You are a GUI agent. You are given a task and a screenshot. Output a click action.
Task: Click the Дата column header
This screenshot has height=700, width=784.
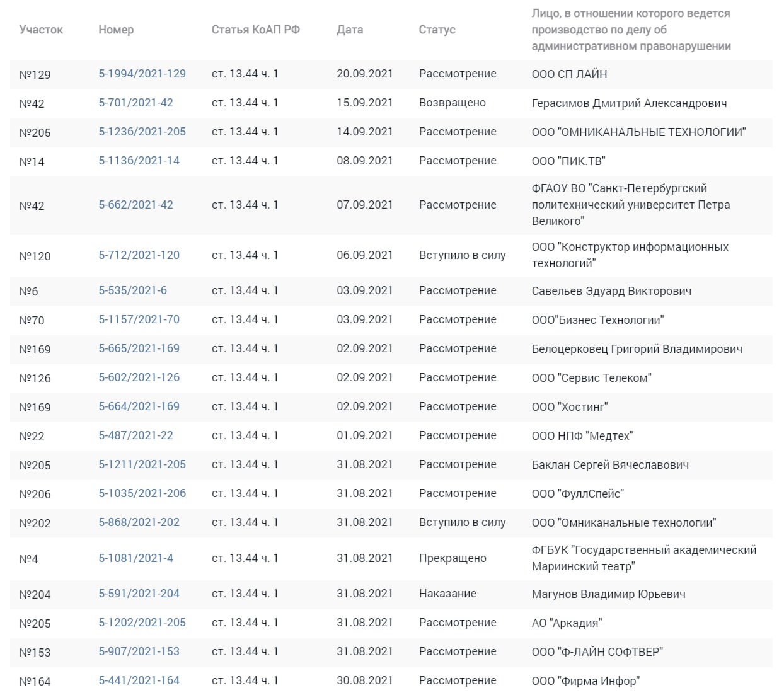(350, 30)
